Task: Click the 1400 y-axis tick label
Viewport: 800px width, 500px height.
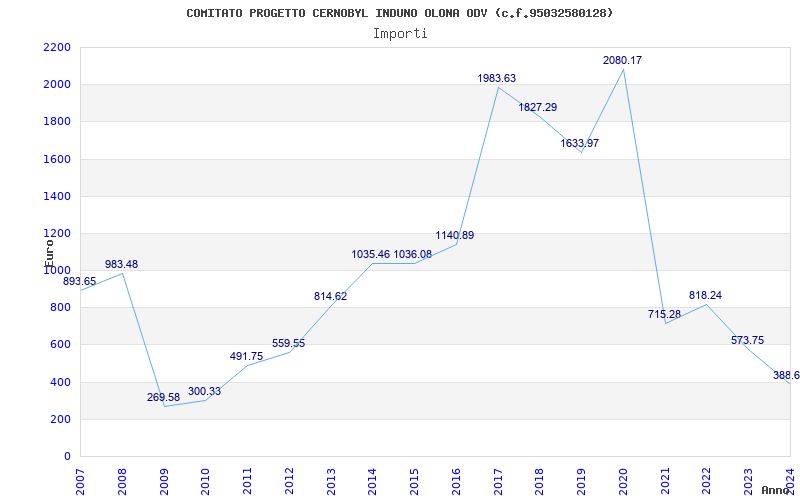Action: (x=57, y=196)
